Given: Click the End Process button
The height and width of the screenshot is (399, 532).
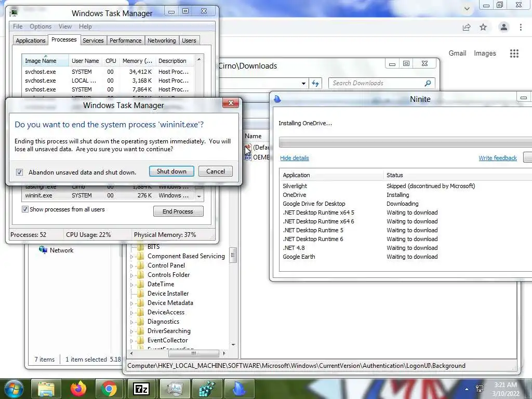Looking at the screenshot, I should pyautogui.click(x=178, y=211).
